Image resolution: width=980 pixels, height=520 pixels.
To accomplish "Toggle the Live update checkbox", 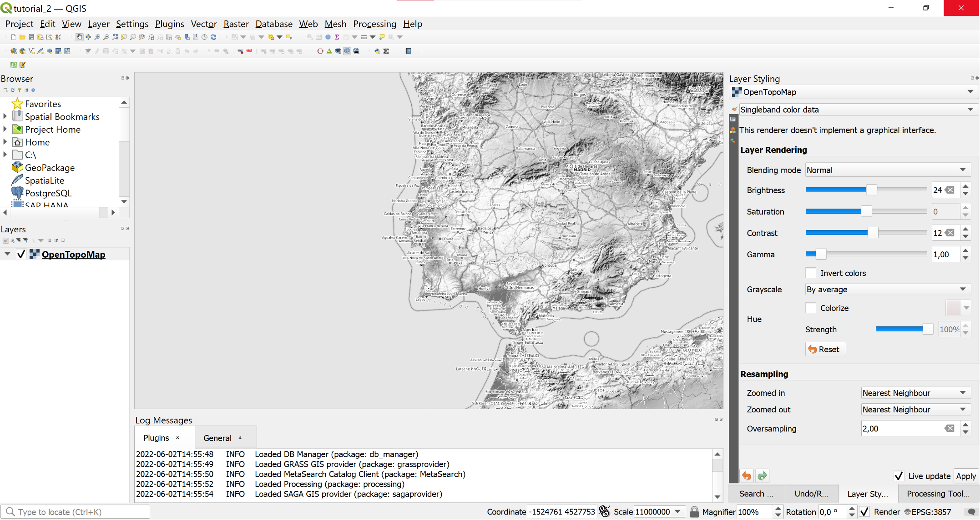I will click(899, 476).
